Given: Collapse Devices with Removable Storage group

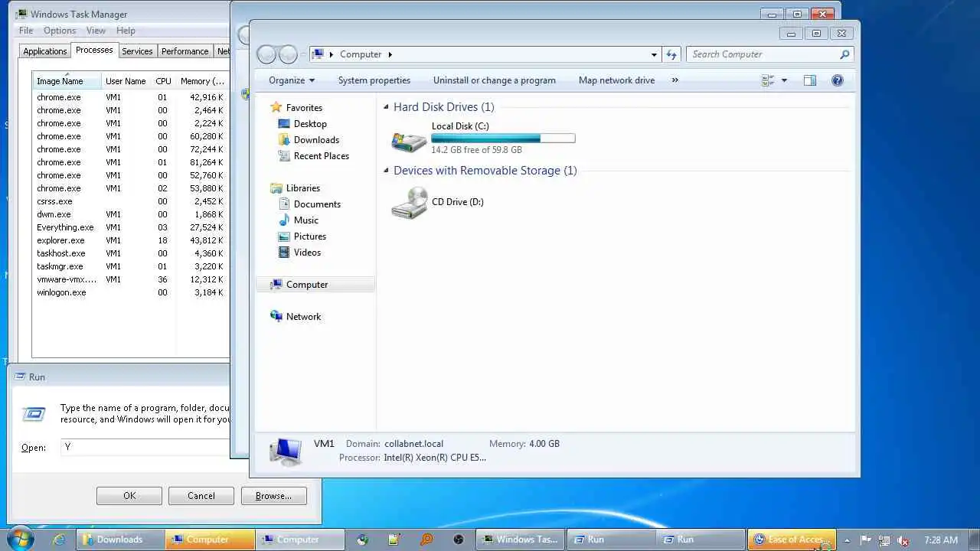Looking at the screenshot, I should pyautogui.click(x=386, y=171).
